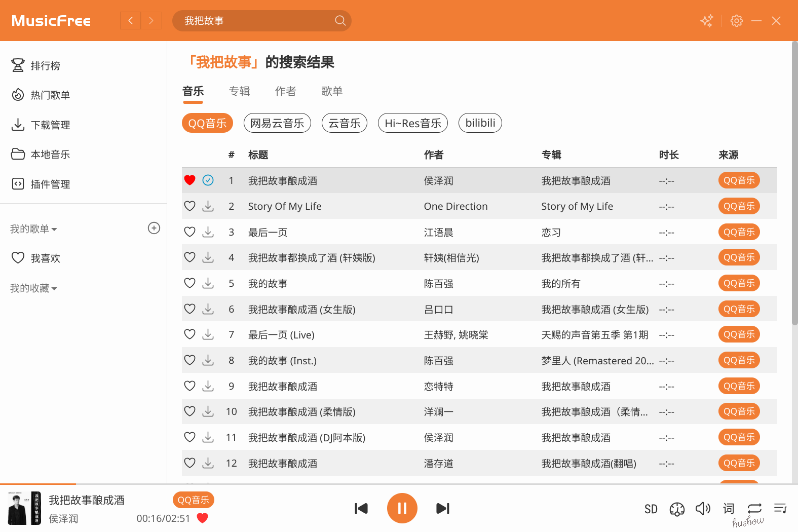
Task: Open 下载管理 download manager
Action: point(41,125)
